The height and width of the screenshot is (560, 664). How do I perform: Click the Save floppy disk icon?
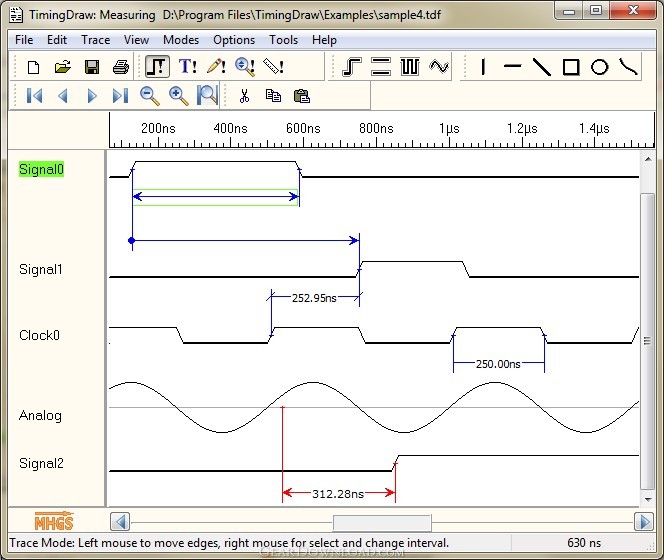(92, 67)
